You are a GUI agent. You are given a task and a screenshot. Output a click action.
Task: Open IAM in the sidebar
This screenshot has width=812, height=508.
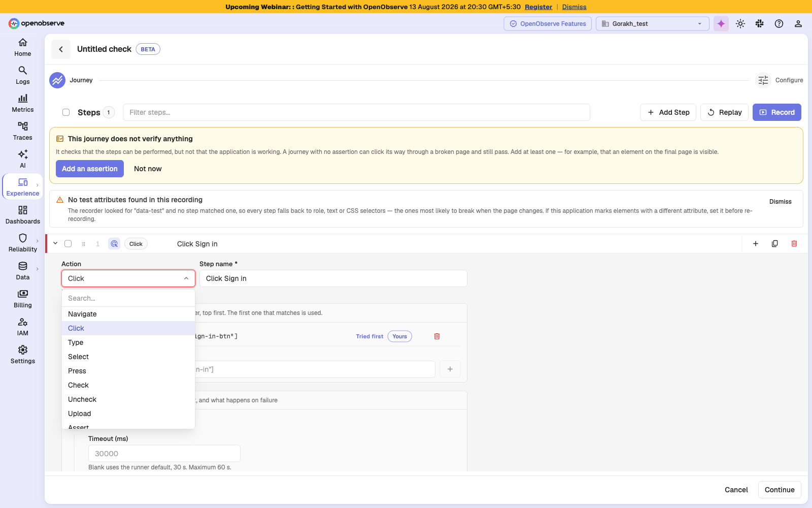tap(23, 327)
